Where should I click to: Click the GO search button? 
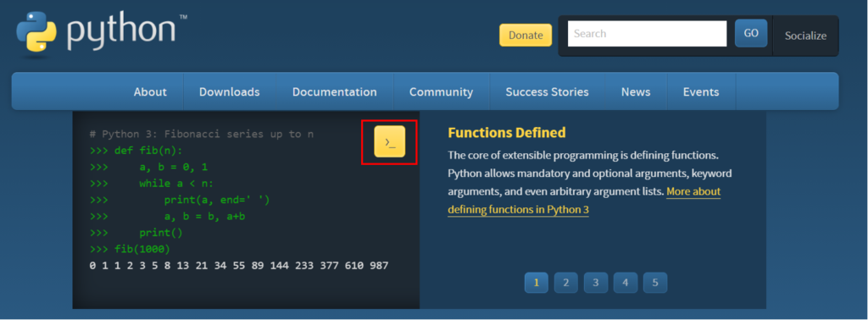pyautogui.click(x=751, y=33)
